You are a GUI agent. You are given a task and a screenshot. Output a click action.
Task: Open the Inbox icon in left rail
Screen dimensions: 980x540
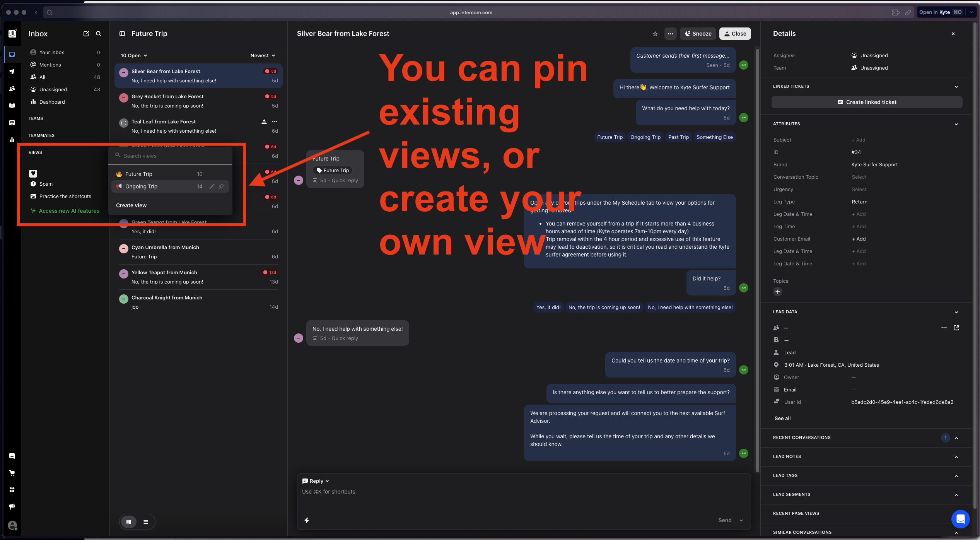[x=12, y=55]
